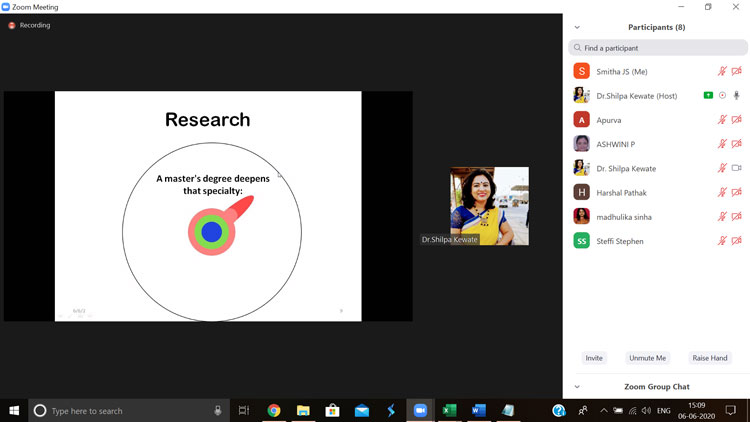Select Smitha JS (Me) in participant list
Image resolution: width=750 pixels, height=422 pixels.
(622, 71)
